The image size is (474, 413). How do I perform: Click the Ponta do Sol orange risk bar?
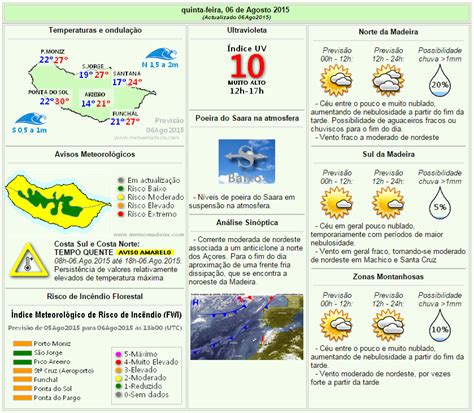click(x=22, y=389)
